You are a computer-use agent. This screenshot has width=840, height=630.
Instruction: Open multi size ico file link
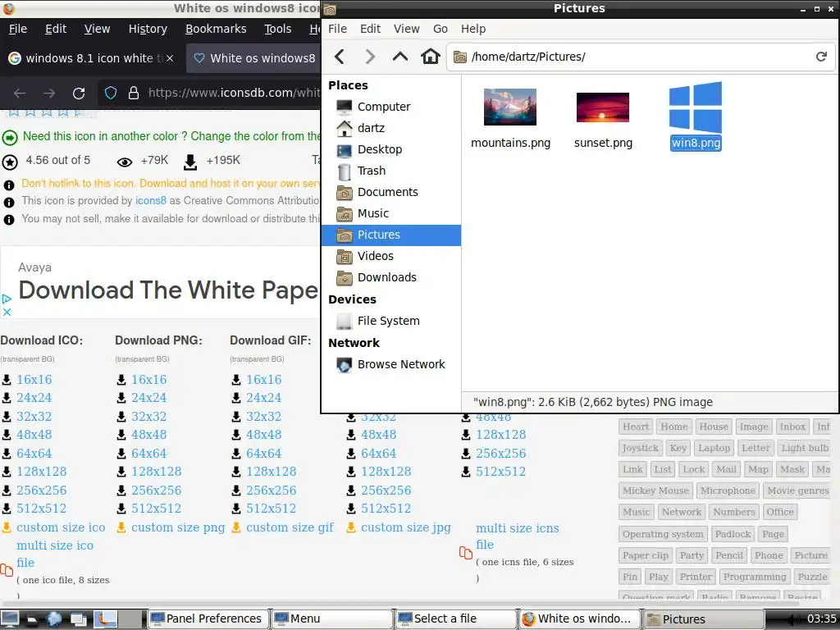tap(55, 554)
